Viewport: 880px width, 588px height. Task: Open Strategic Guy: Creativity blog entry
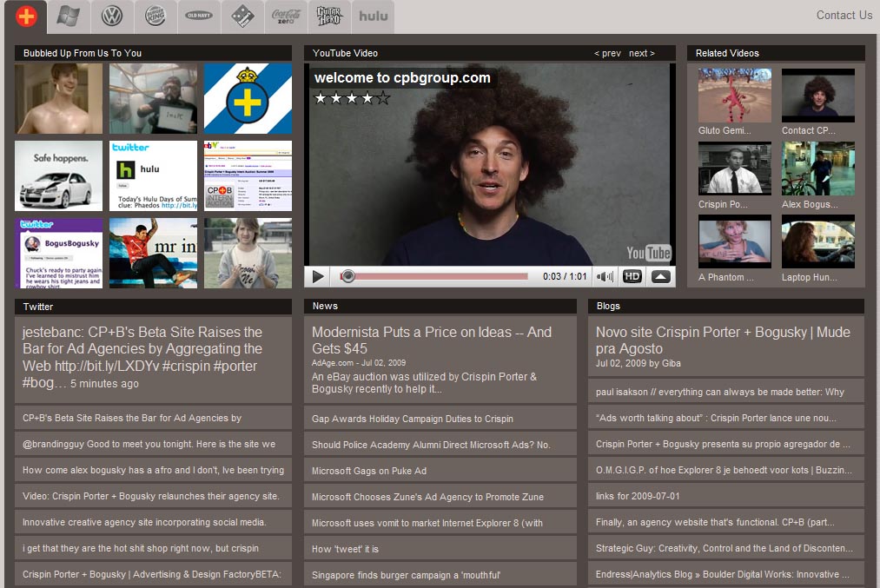coord(726,548)
